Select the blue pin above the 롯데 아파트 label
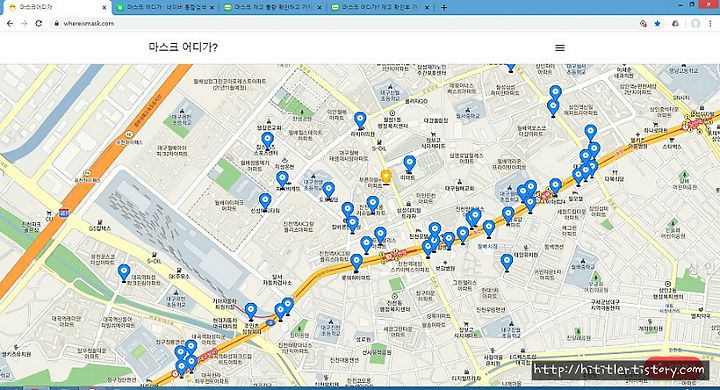Screen dimensions: 720x390 357,263
